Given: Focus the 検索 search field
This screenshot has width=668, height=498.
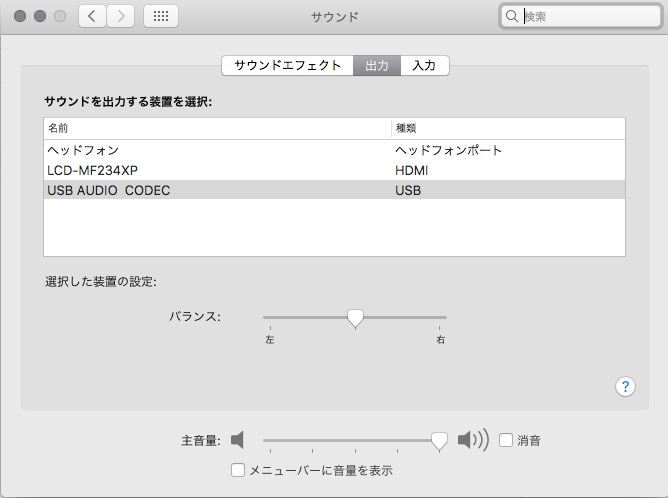Looking at the screenshot, I should coord(581,16).
